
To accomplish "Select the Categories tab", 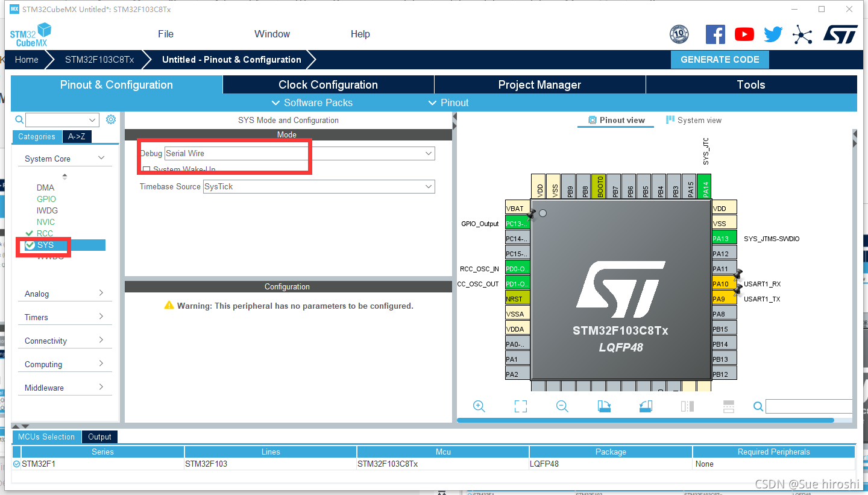I will point(36,136).
